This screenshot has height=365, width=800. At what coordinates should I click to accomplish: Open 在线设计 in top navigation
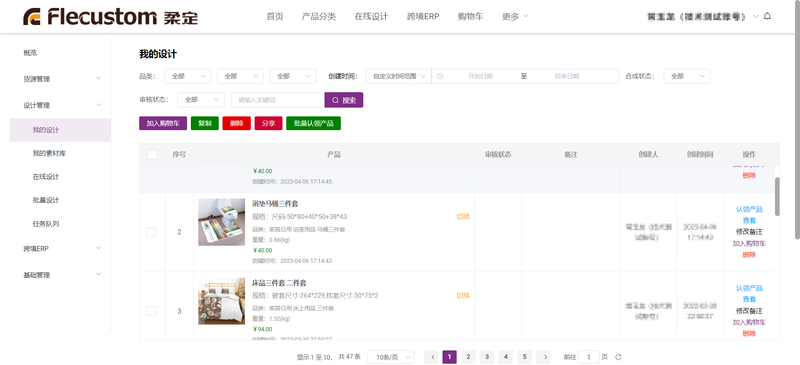[x=371, y=16]
